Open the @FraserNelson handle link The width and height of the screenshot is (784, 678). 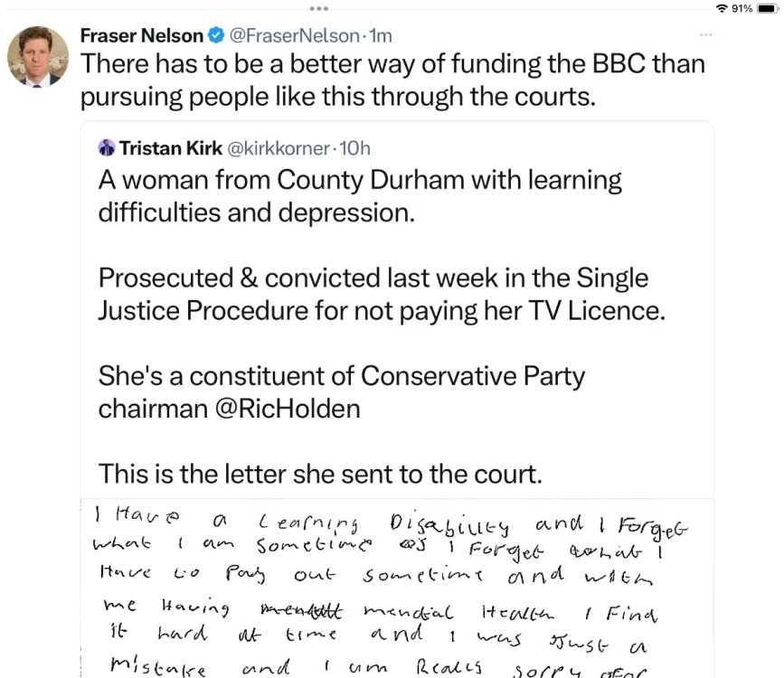tap(293, 37)
